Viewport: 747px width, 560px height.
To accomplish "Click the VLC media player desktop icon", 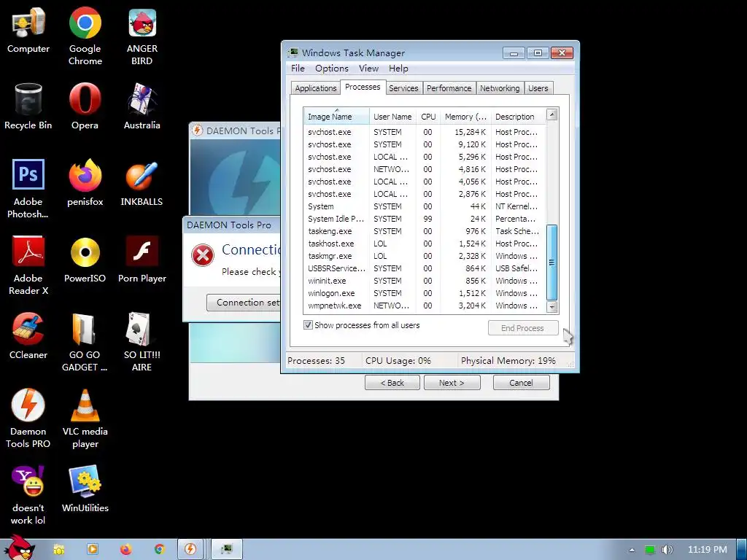I will point(85,419).
